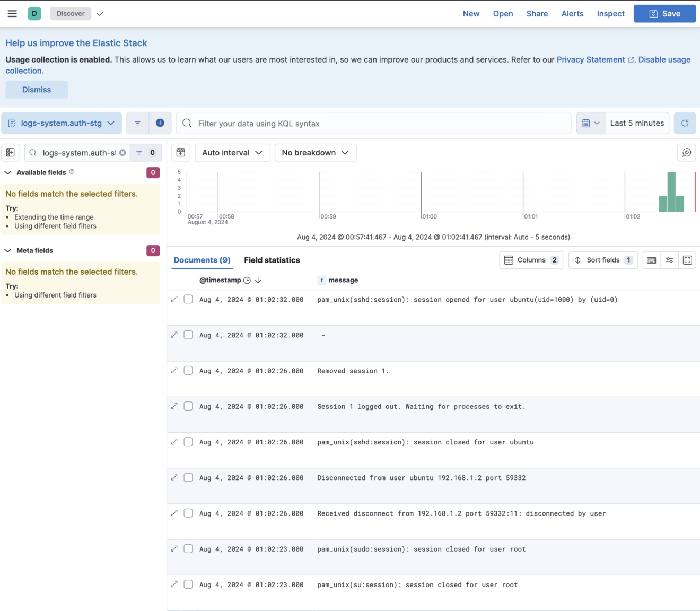700x611 pixels.
Task: Open the hamburger navigation menu
Action: coord(12,13)
